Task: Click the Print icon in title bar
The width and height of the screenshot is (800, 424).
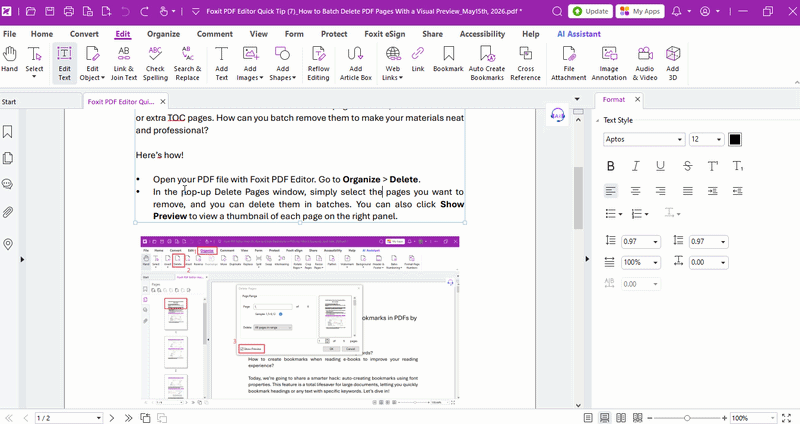Action: click(x=68, y=11)
